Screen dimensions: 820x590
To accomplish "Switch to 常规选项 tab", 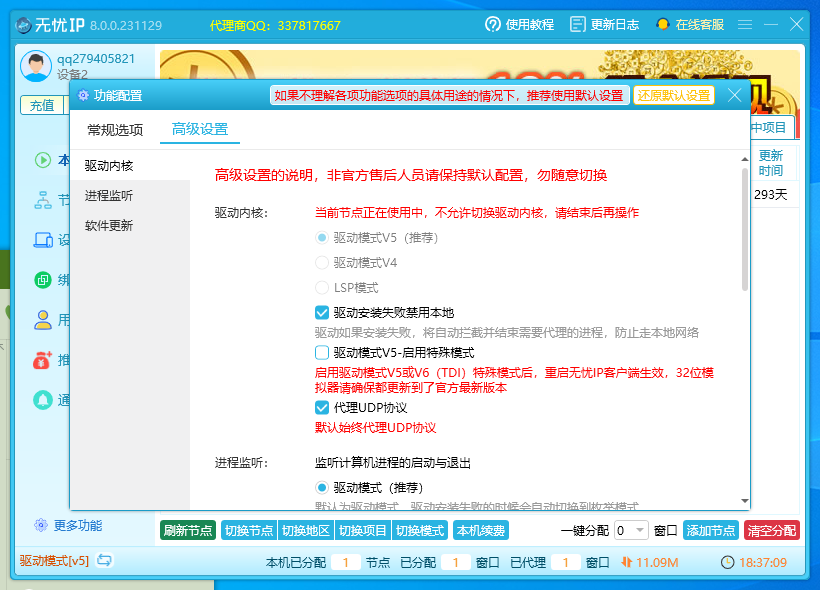I will (x=115, y=130).
